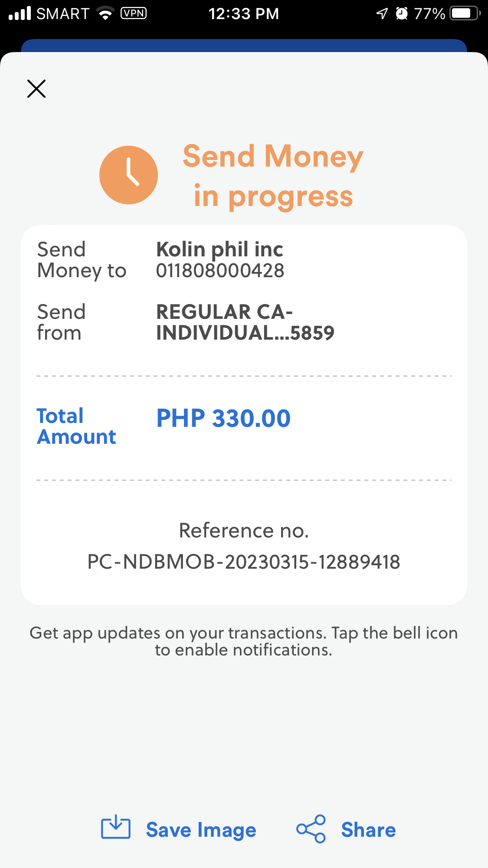Tap the Save Image download icon
This screenshot has width=488, height=868.
(115, 829)
